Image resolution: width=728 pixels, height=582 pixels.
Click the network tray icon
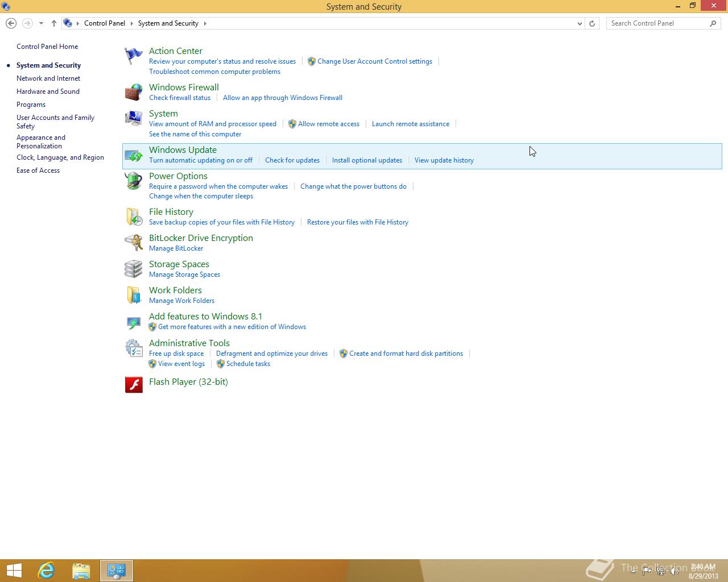point(661,571)
